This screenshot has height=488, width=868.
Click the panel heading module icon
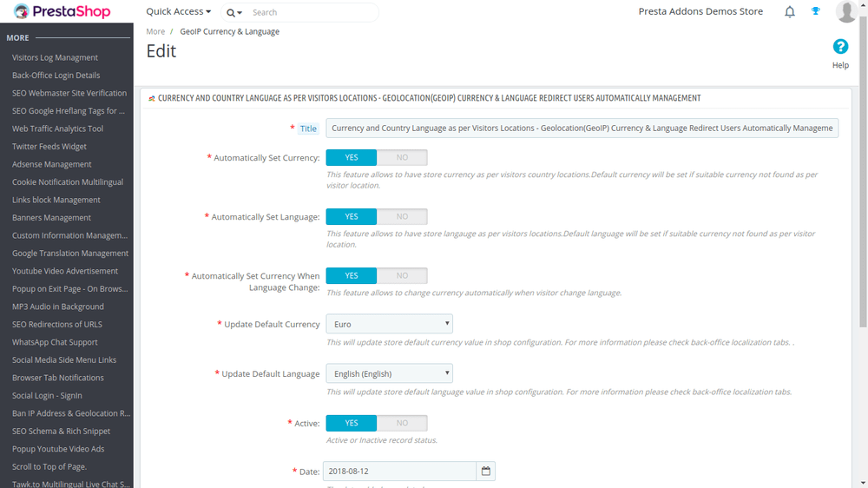151,99
